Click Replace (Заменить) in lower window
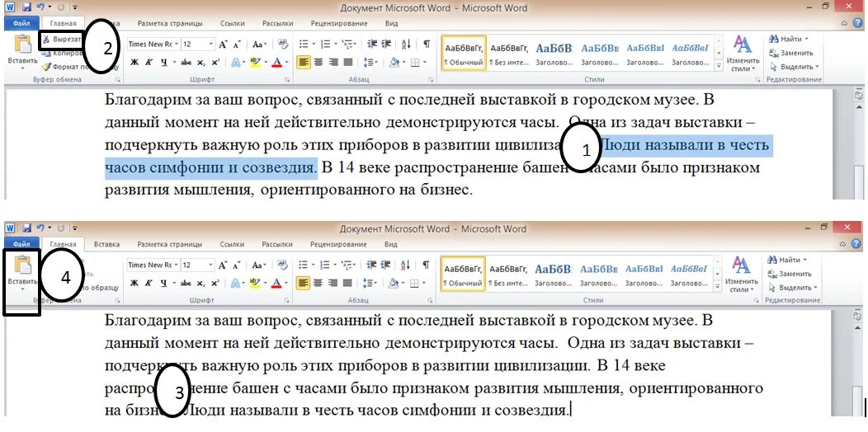This screenshot has height=432, width=868. coord(791,274)
